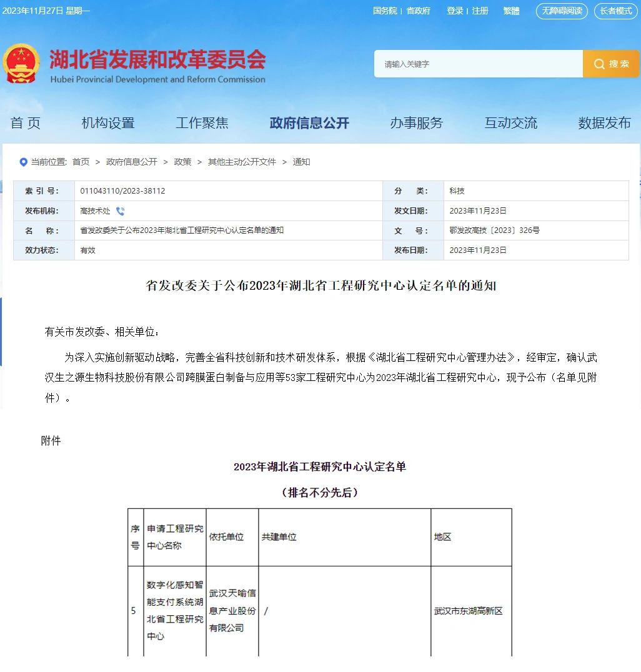Click table header 依托单位
The image size is (641, 672).
point(226,537)
